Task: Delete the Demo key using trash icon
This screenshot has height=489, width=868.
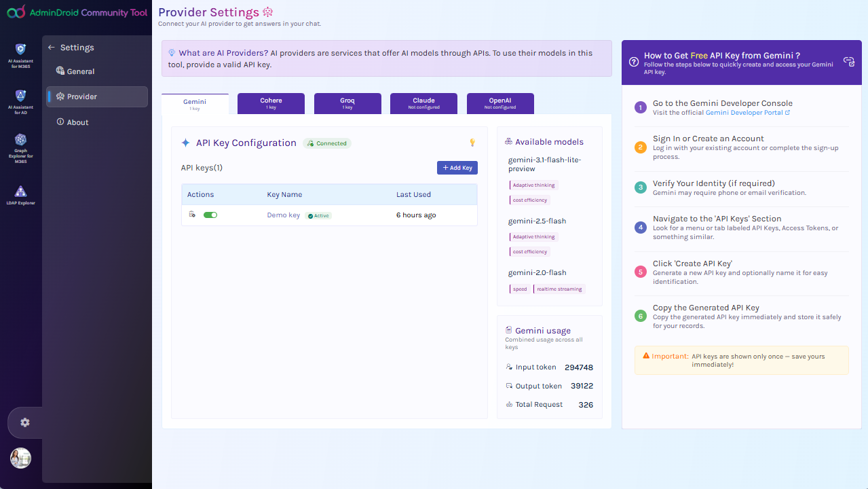Action: coord(192,215)
